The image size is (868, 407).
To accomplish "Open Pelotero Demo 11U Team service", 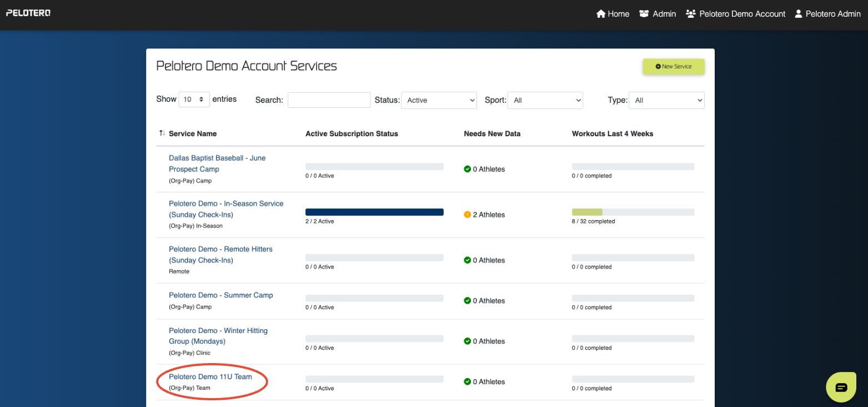I will point(210,376).
